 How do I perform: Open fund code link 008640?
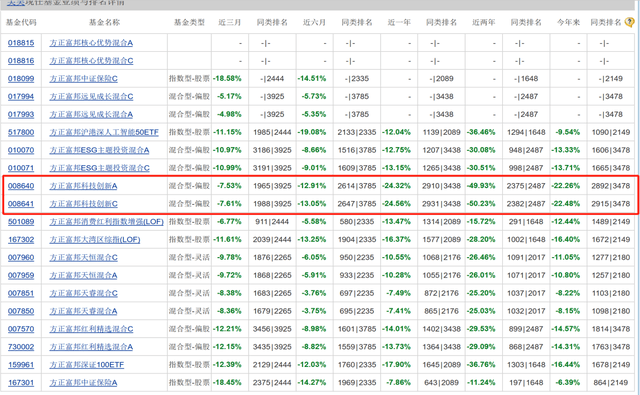(x=21, y=186)
